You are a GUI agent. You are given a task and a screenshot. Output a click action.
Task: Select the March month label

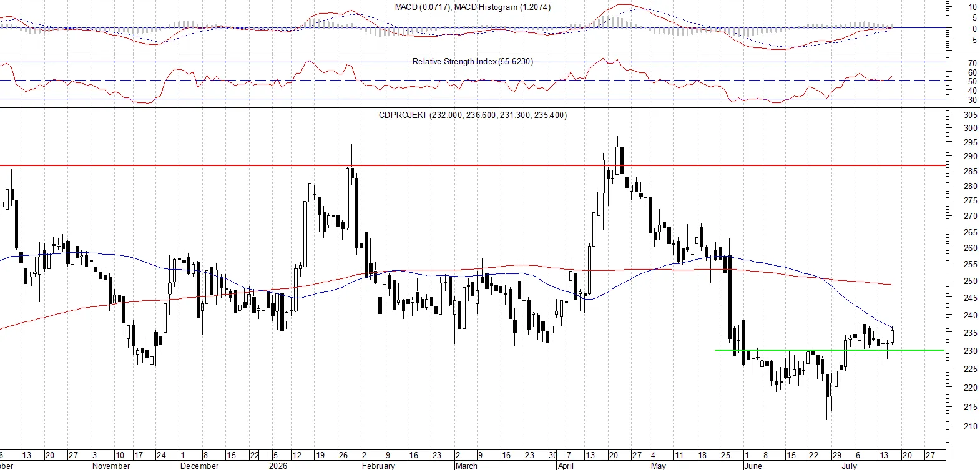pyautogui.click(x=466, y=466)
